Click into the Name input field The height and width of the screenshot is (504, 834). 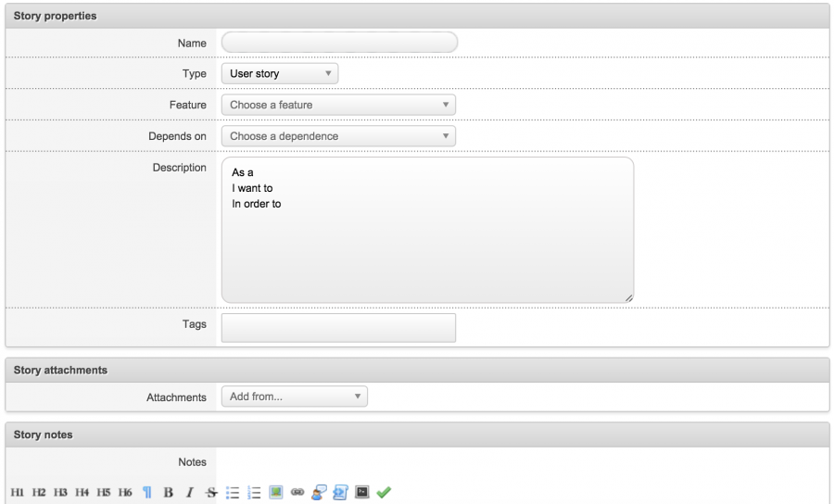click(x=339, y=43)
